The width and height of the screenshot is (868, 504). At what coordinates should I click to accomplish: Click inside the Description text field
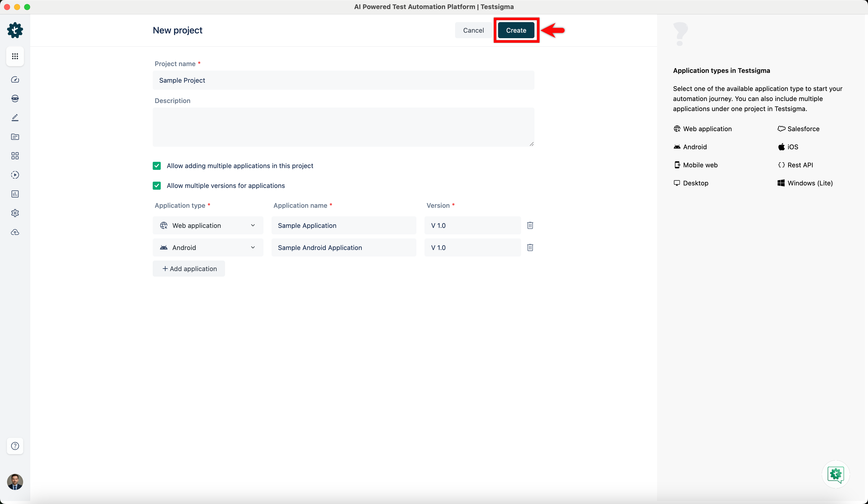(x=343, y=127)
